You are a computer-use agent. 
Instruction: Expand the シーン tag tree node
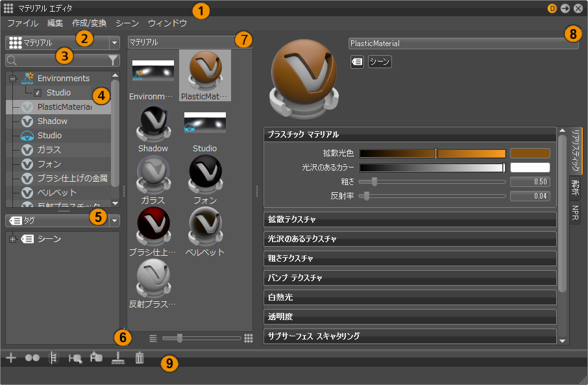coord(13,239)
